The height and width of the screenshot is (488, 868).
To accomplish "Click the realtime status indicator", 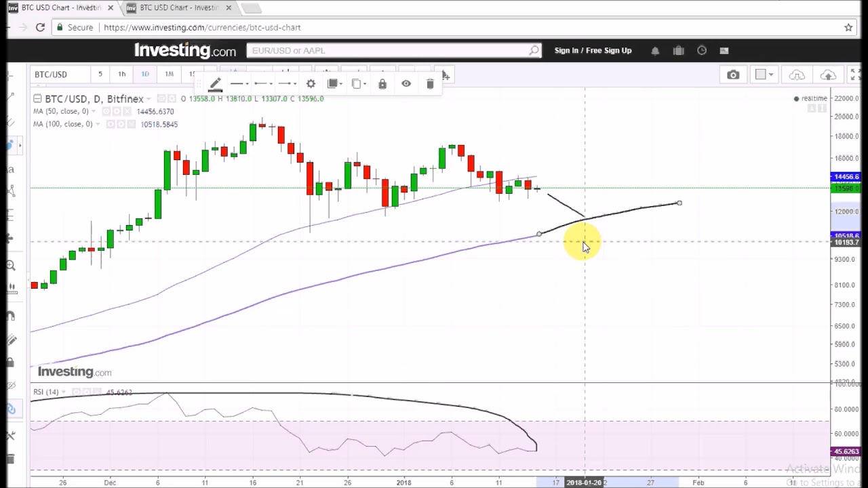I will pyautogui.click(x=810, y=98).
